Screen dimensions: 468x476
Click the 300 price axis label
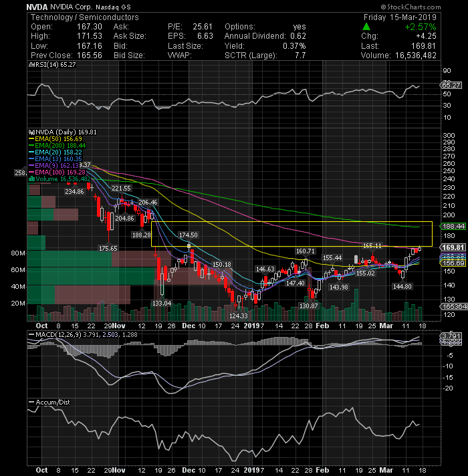449,136
